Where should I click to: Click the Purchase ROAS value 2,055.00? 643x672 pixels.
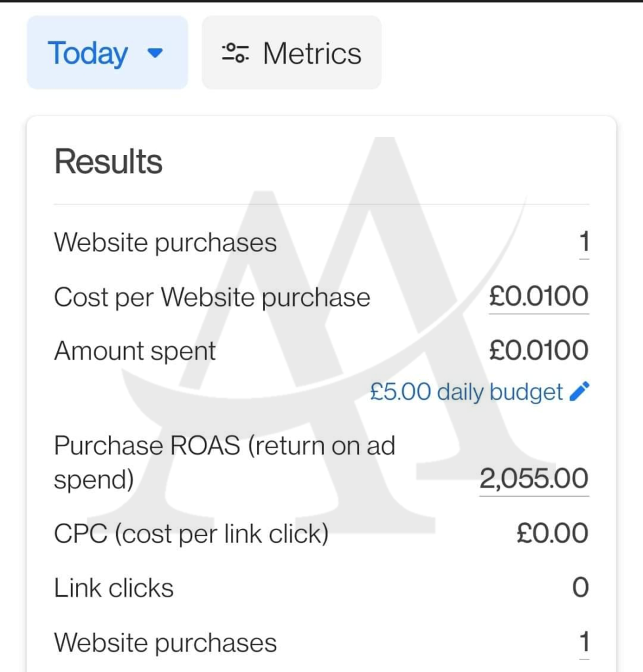(x=534, y=478)
